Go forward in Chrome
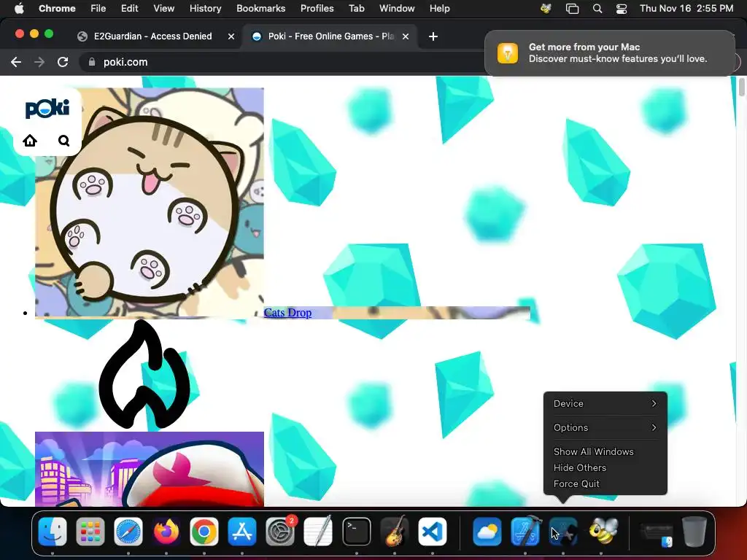 pyautogui.click(x=39, y=62)
